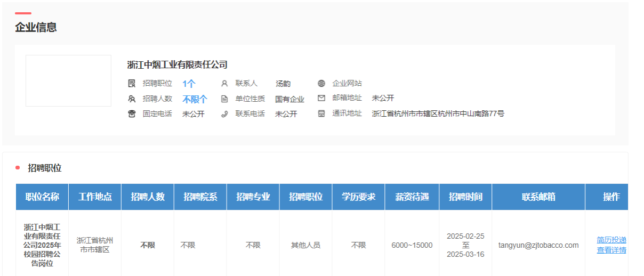The image size is (644, 276).
Task: Click the contact person icon
Action: tap(224, 83)
